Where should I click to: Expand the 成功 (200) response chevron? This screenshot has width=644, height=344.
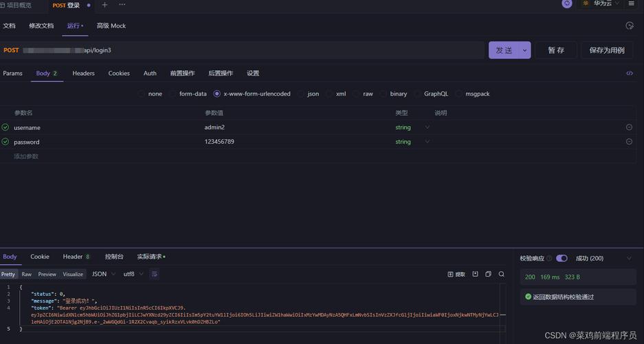[629, 259]
